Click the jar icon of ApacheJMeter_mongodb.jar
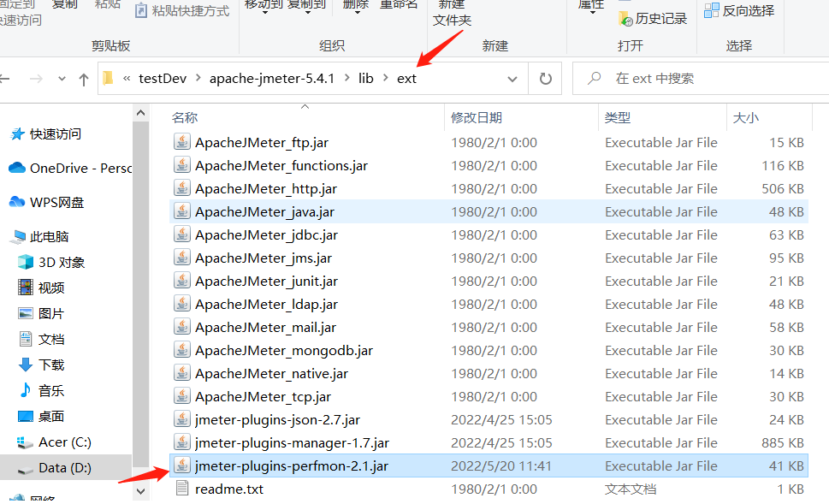 click(x=182, y=350)
